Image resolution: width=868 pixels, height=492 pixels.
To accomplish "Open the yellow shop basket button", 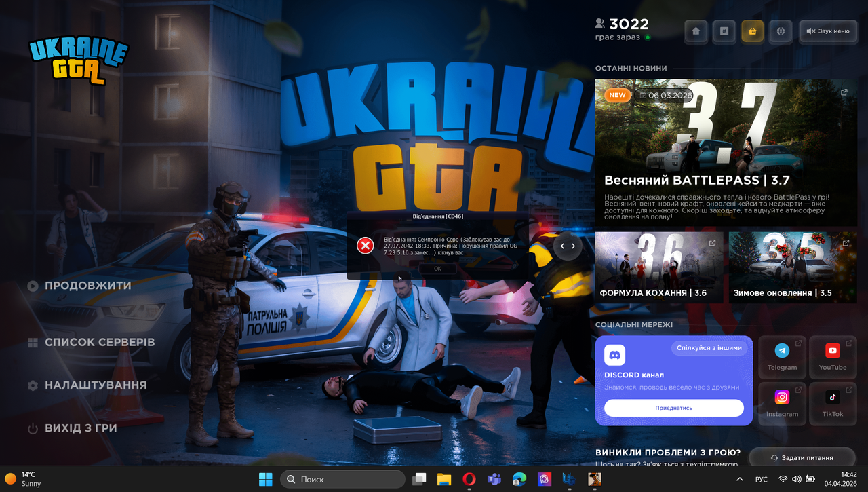I will pyautogui.click(x=753, y=31).
